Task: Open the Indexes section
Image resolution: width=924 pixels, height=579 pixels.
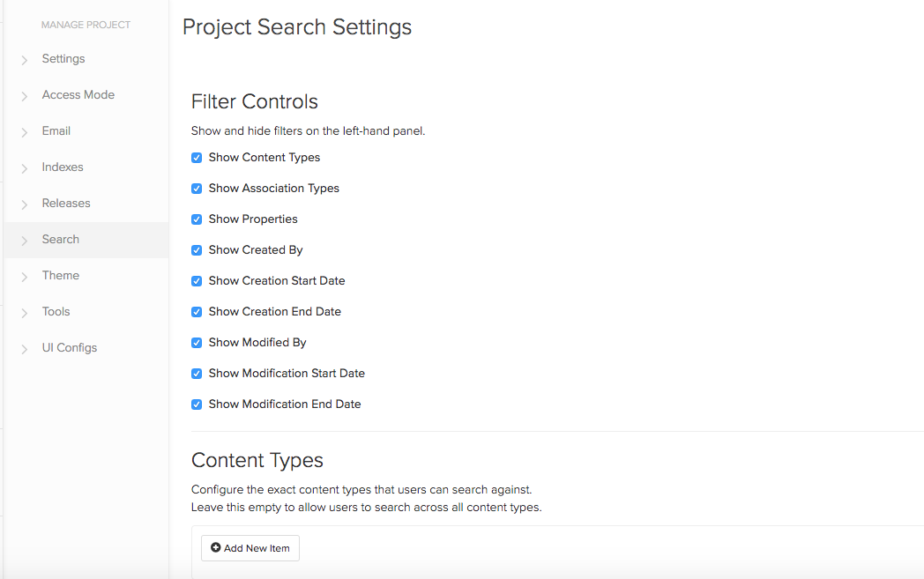Action: [x=63, y=167]
